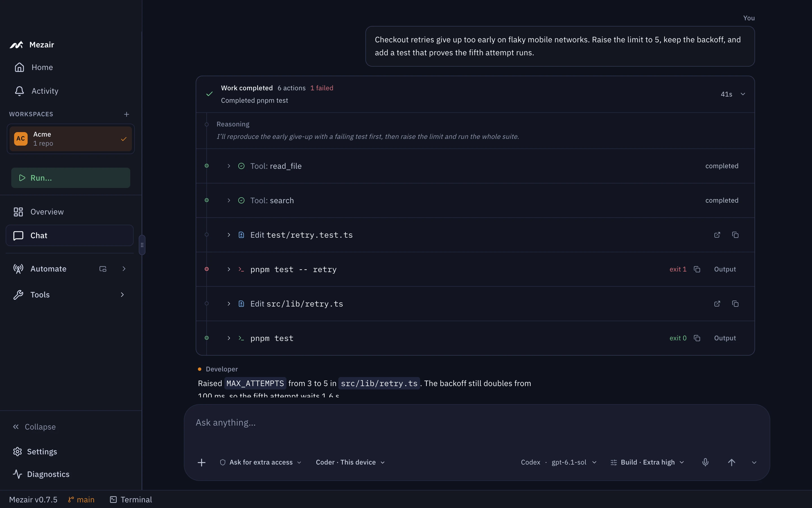Click the sidebar resize handle
The width and height of the screenshot is (812, 508).
click(142, 245)
